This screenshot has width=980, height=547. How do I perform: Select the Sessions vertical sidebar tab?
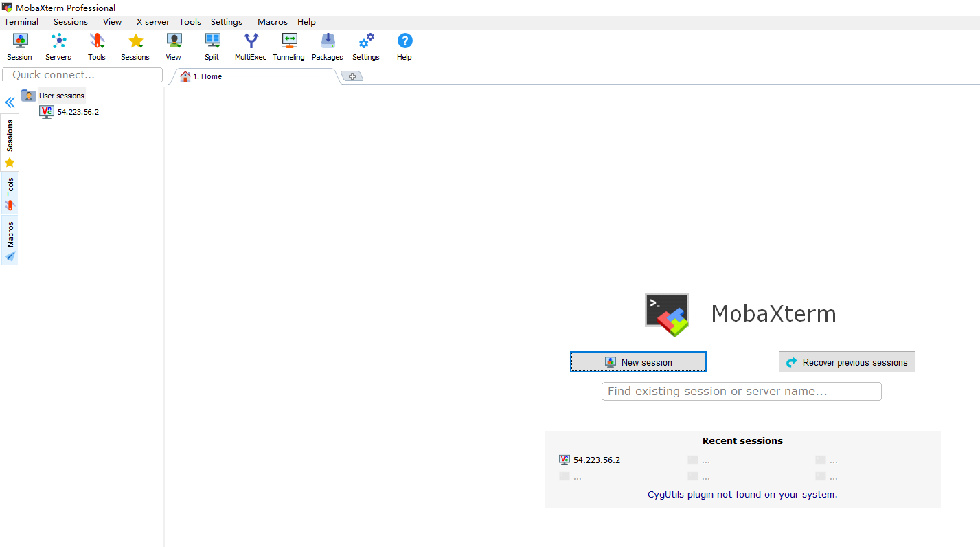pos(10,143)
